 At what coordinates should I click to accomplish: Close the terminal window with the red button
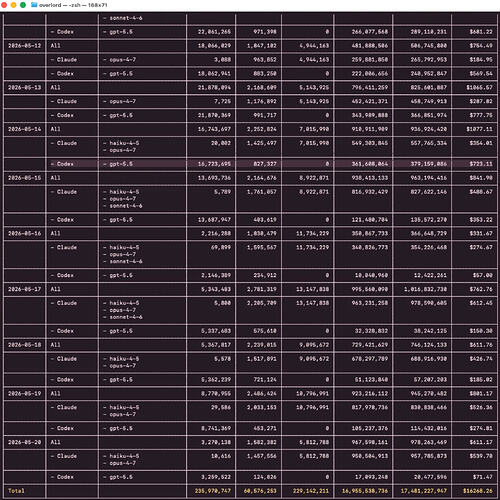(4, 5)
